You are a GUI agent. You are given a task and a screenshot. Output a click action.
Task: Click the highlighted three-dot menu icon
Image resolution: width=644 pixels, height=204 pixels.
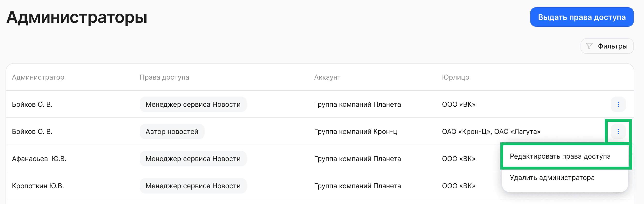(618, 131)
